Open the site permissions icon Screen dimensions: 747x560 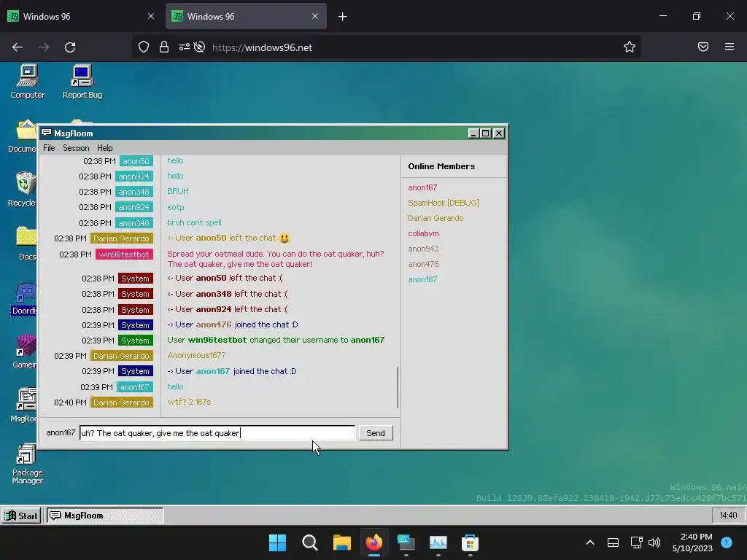[185, 47]
